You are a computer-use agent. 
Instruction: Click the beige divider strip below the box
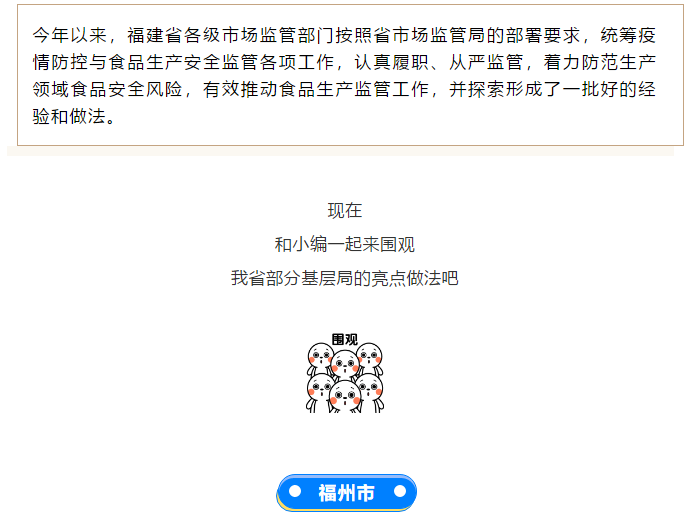click(x=340, y=151)
